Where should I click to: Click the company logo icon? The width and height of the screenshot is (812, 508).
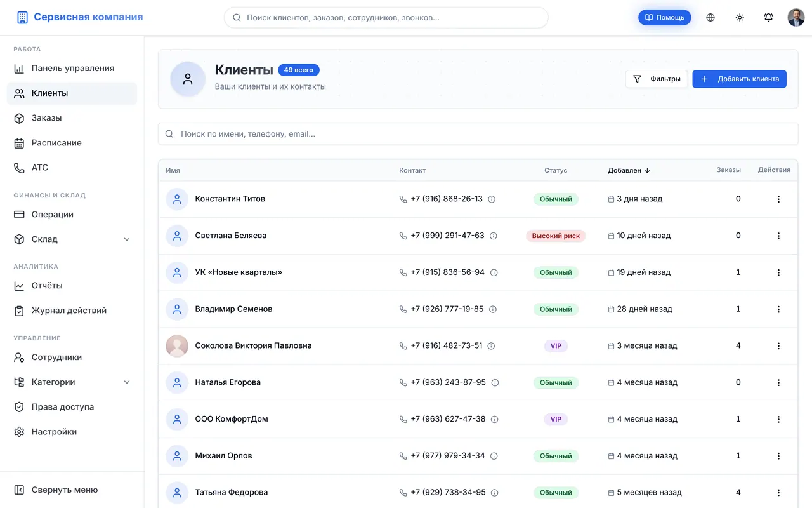[x=23, y=18]
